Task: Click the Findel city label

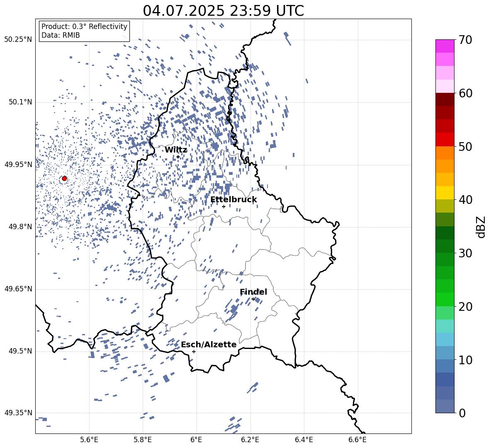Action: tap(253, 292)
